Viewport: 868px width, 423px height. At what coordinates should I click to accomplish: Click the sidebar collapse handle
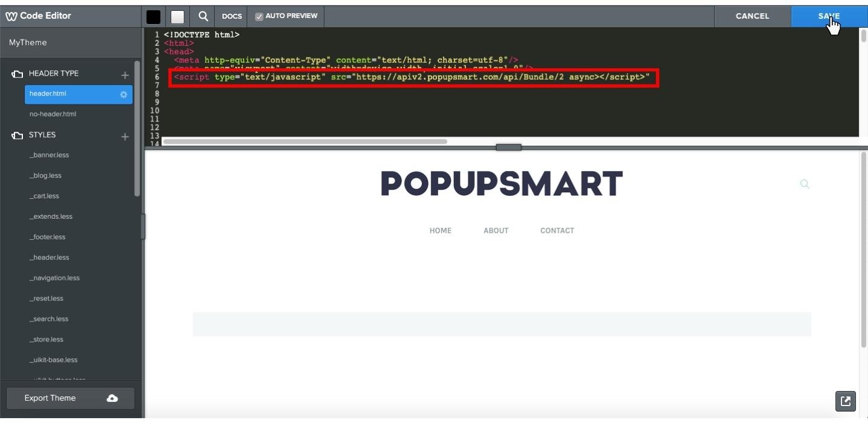[x=143, y=227]
